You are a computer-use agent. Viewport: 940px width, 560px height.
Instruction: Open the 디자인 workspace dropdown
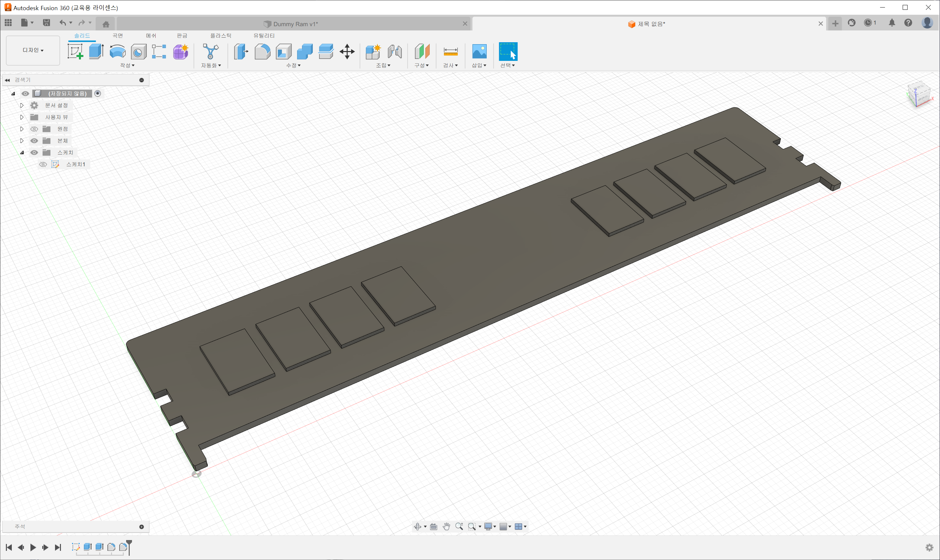[x=33, y=50]
